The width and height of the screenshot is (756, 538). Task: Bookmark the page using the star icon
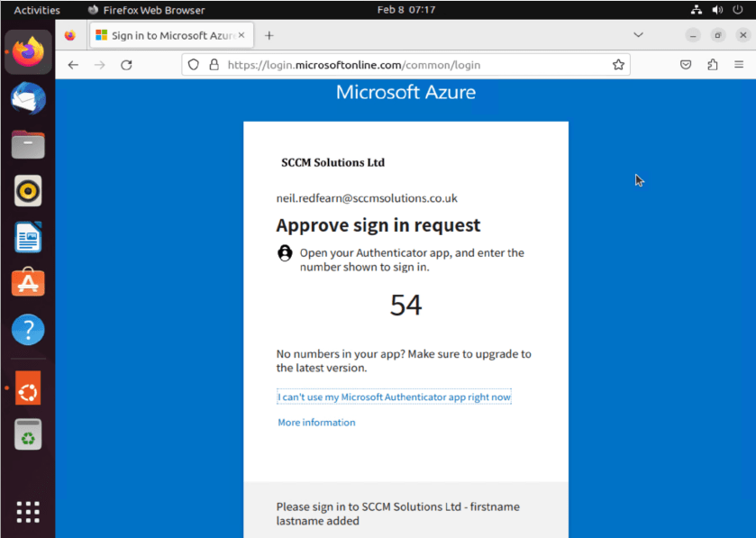coord(618,64)
